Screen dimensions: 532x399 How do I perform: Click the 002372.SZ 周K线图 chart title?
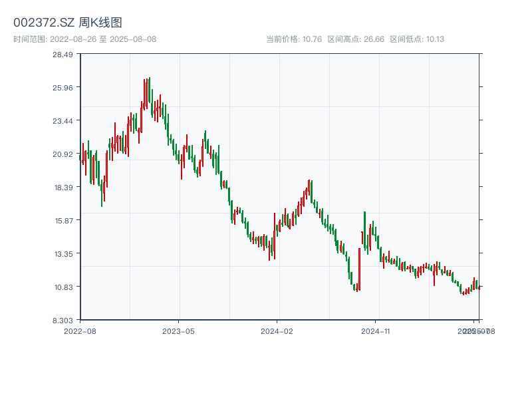click(x=68, y=23)
